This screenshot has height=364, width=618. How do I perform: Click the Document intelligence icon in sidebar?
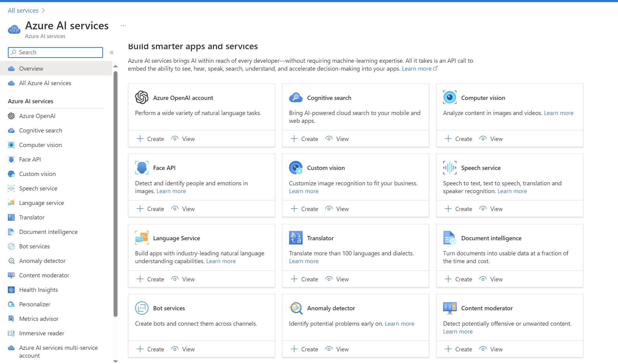click(x=11, y=231)
